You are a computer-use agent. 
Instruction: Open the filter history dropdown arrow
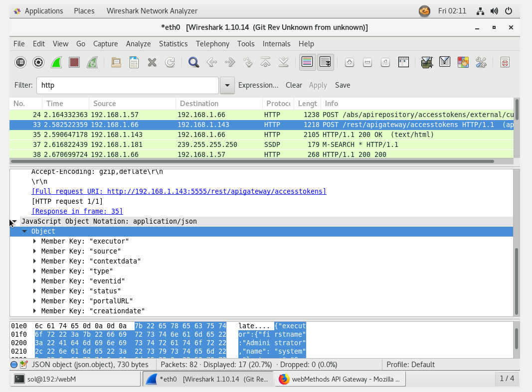point(227,85)
